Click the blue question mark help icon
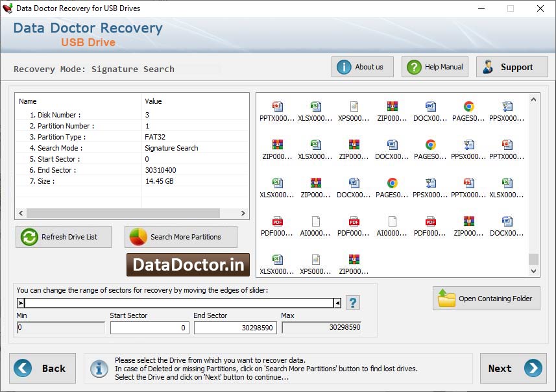 tap(352, 302)
